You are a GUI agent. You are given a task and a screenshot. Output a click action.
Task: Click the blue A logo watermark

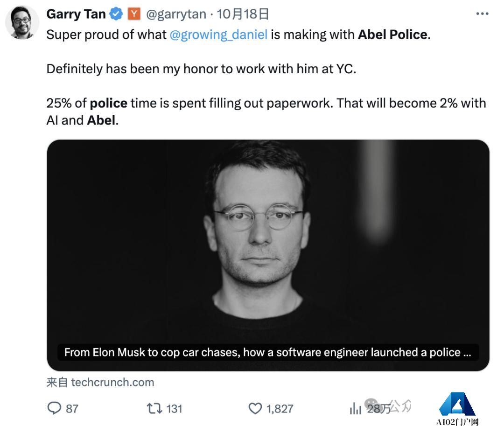457,404
